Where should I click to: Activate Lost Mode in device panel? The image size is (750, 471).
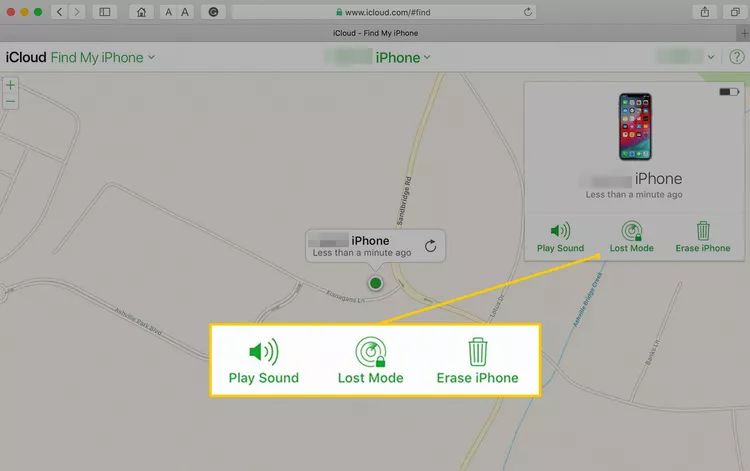631,237
